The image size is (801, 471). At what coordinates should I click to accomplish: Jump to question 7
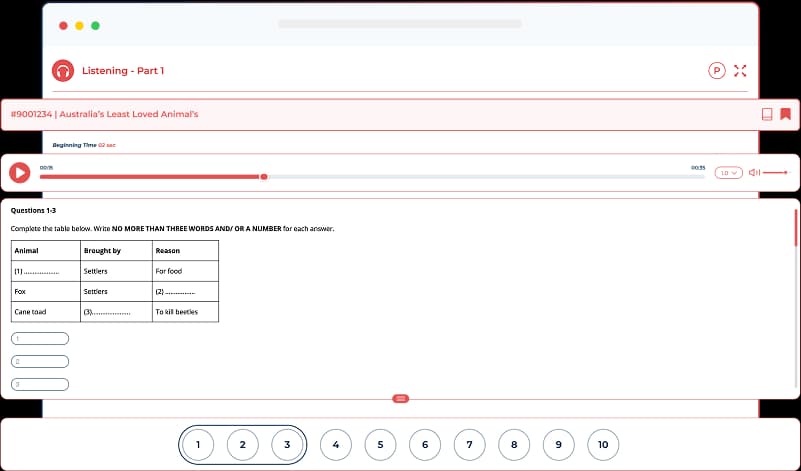[x=469, y=445]
